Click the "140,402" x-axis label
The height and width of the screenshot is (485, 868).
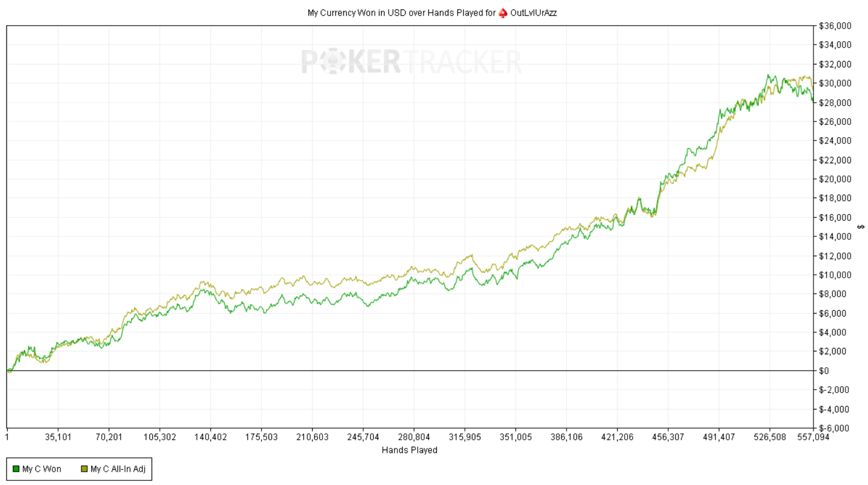(x=210, y=437)
